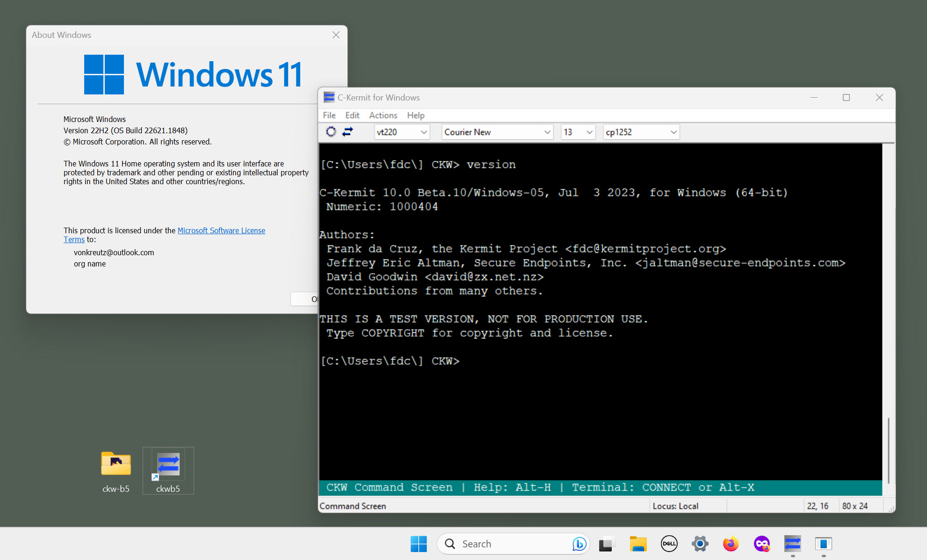Click the Numeric: 1000404 line in terminal
The image size is (927, 560).
(x=382, y=207)
